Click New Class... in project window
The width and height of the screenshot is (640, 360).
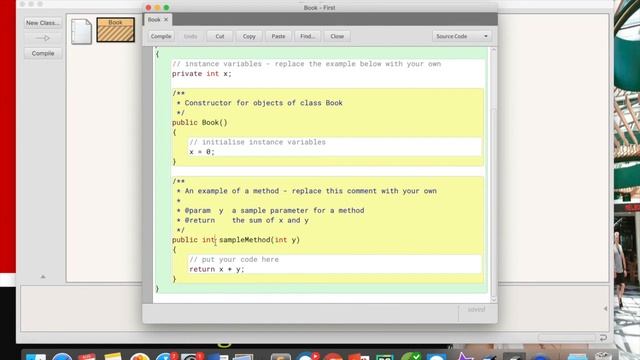pos(43,23)
